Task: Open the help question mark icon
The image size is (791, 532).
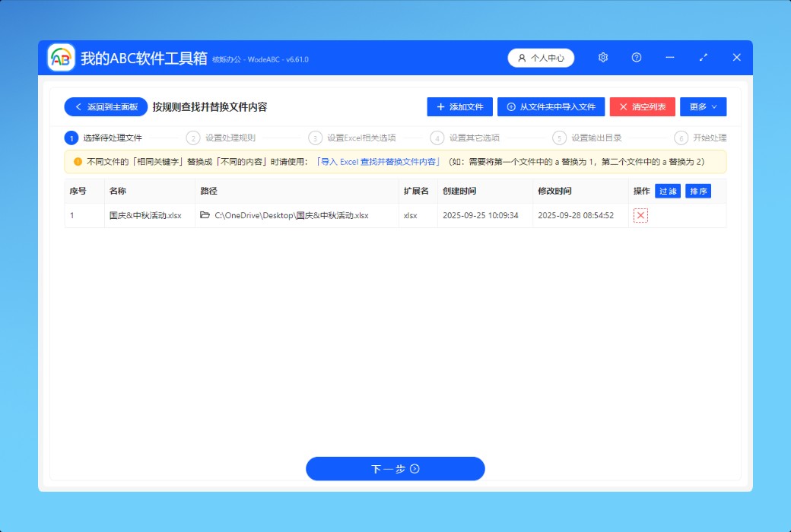Action: click(637, 58)
